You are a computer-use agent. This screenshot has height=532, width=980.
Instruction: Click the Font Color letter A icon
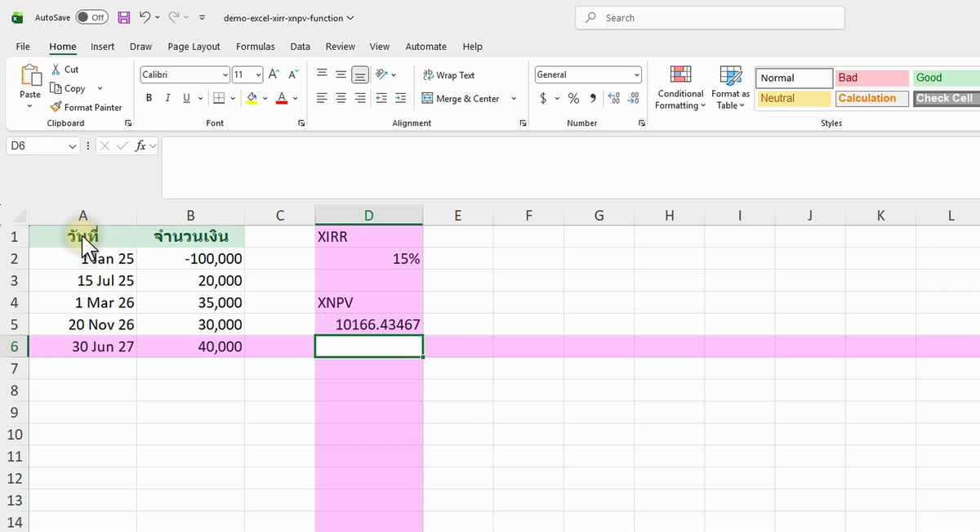282,98
